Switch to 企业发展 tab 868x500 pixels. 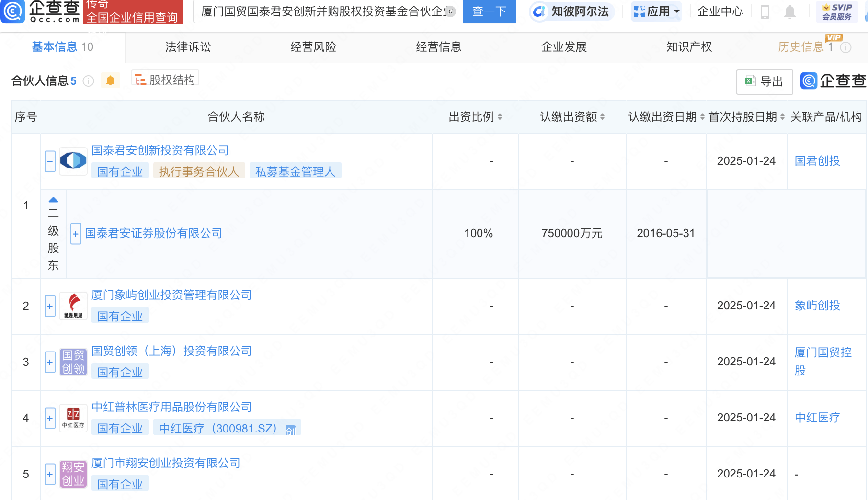point(564,47)
